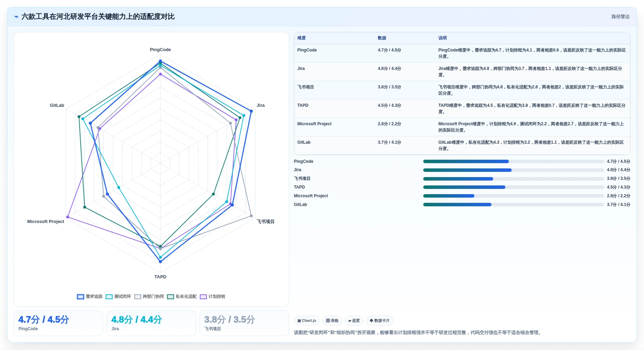Click the GitLab progress bar

click(x=513, y=205)
